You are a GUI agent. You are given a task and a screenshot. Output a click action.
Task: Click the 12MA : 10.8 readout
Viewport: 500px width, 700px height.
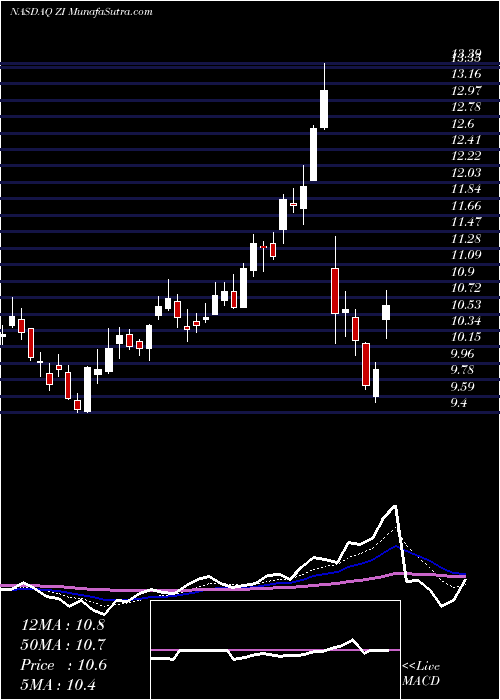(x=63, y=625)
